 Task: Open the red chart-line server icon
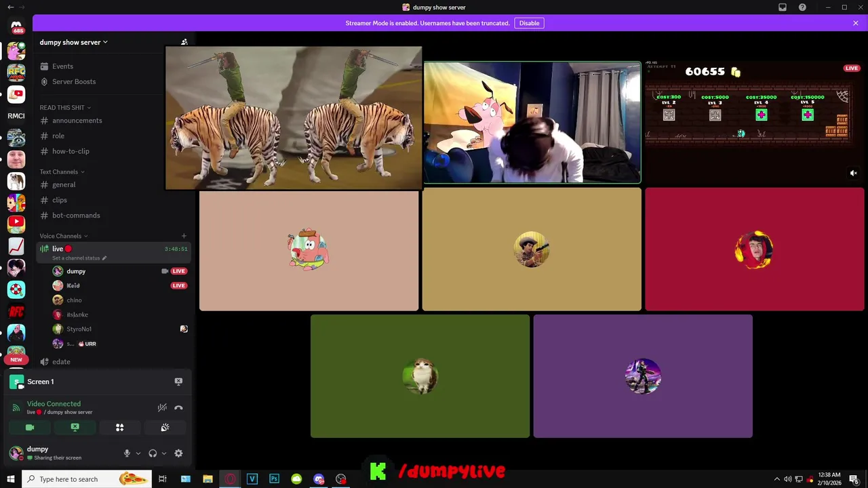[16, 246]
